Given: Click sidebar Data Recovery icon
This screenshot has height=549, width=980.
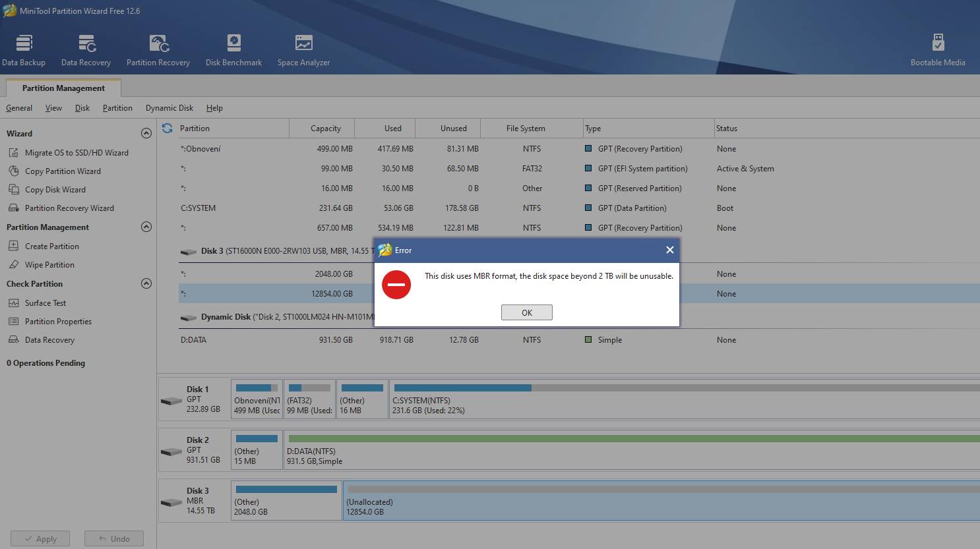Looking at the screenshot, I should pyautogui.click(x=13, y=340).
